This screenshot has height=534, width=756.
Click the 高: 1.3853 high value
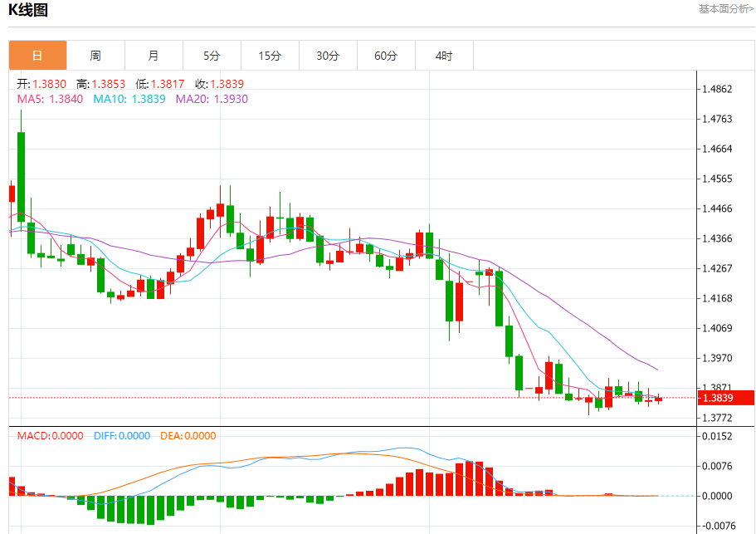coord(100,84)
